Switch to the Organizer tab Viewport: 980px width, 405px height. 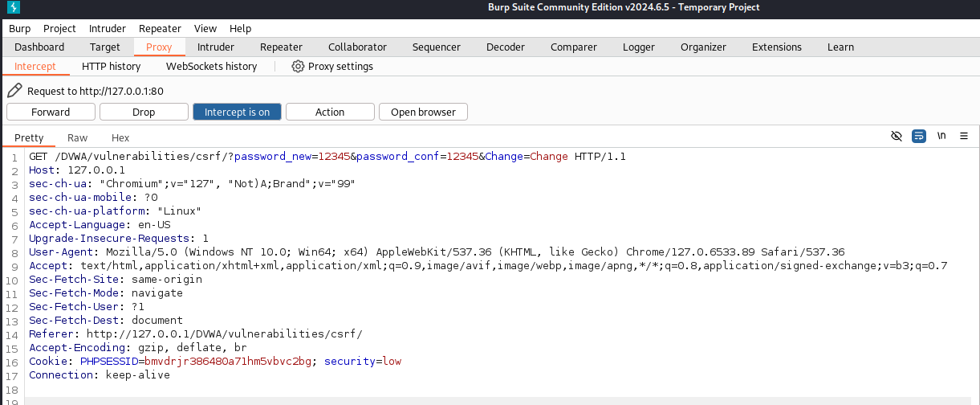703,47
